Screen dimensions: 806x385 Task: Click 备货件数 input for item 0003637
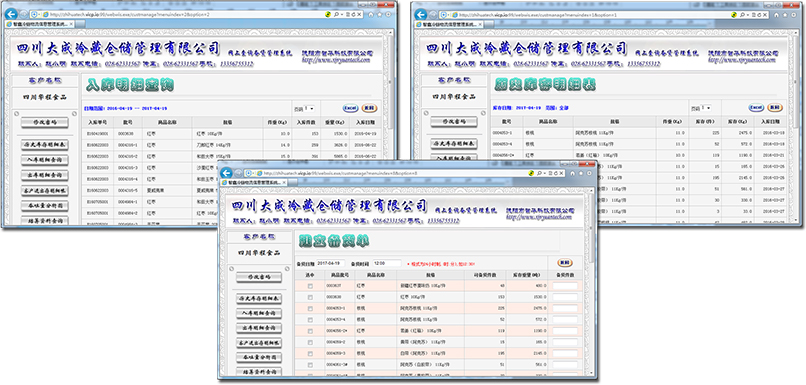click(x=565, y=286)
